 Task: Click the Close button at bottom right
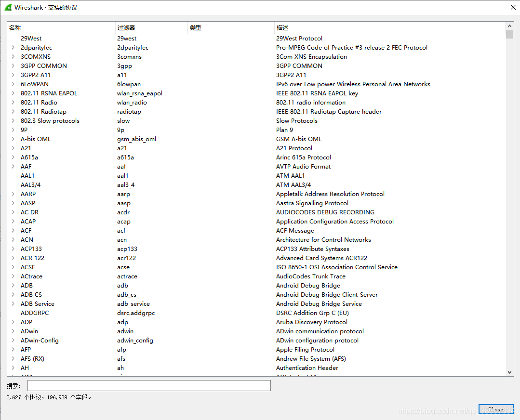pos(496,409)
